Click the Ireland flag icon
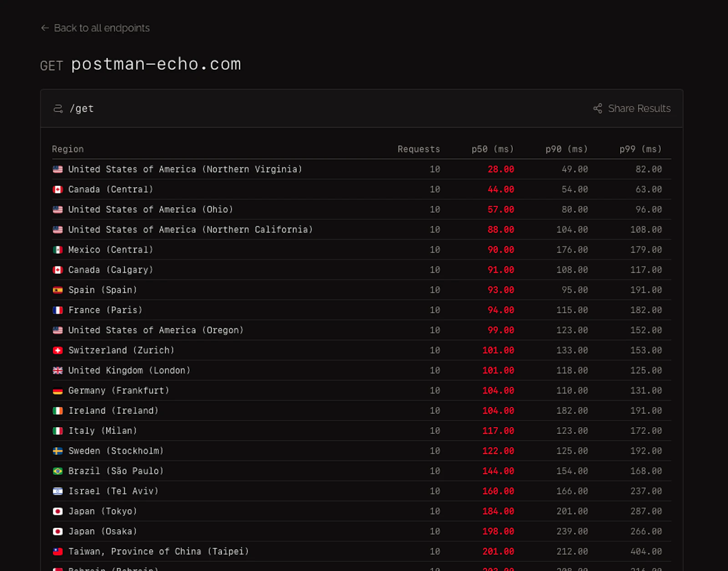Image resolution: width=728 pixels, height=571 pixels. (x=58, y=411)
